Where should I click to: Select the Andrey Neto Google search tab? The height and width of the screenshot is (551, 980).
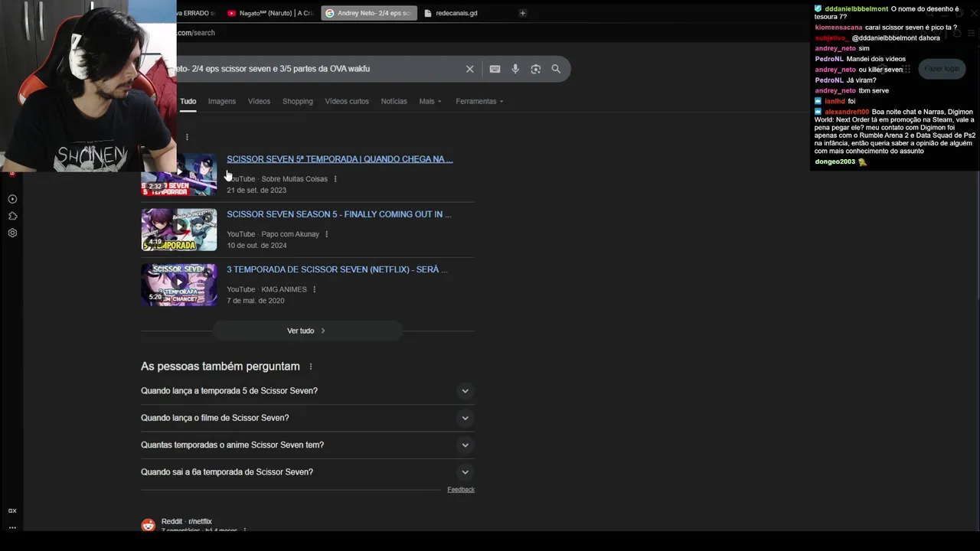coord(369,13)
